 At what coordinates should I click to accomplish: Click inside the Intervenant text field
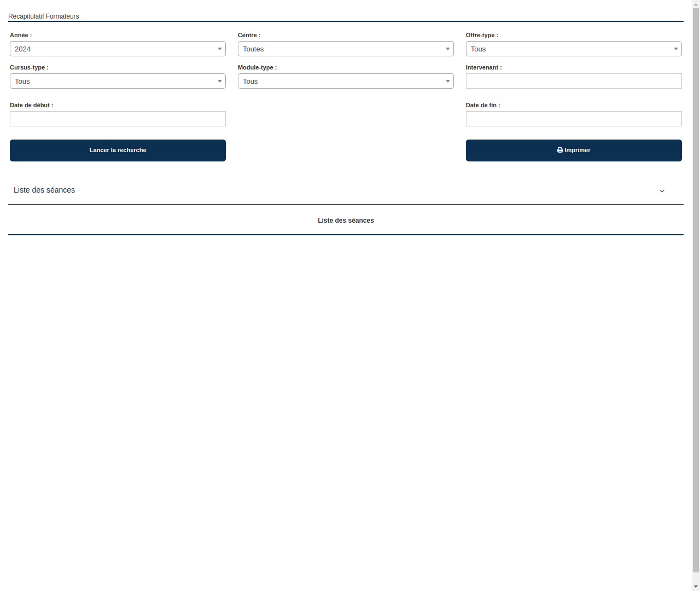point(574,81)
